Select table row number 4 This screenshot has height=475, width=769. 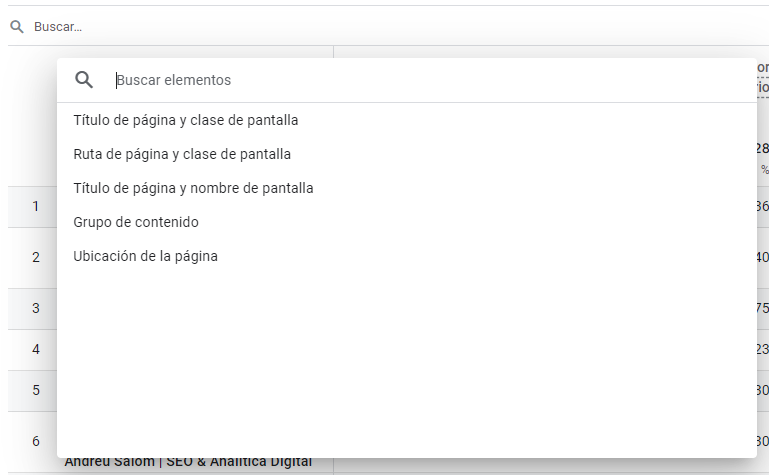[36, 350]
